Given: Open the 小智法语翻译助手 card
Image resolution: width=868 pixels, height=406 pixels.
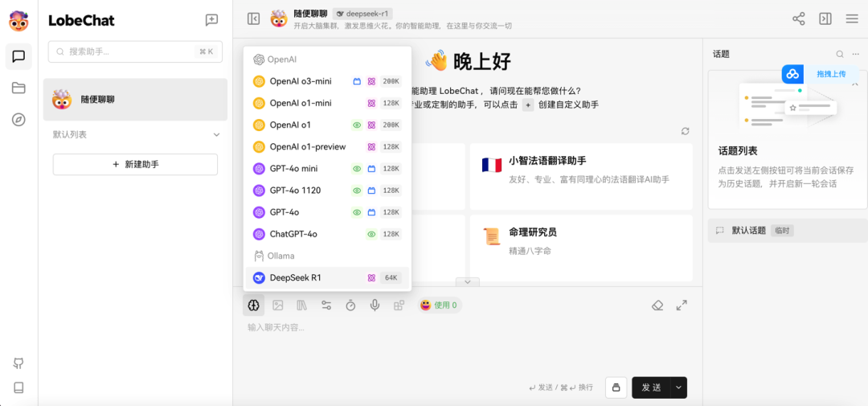Looking at the screenshot, I should pyautogui.click(x=581, y=177).
